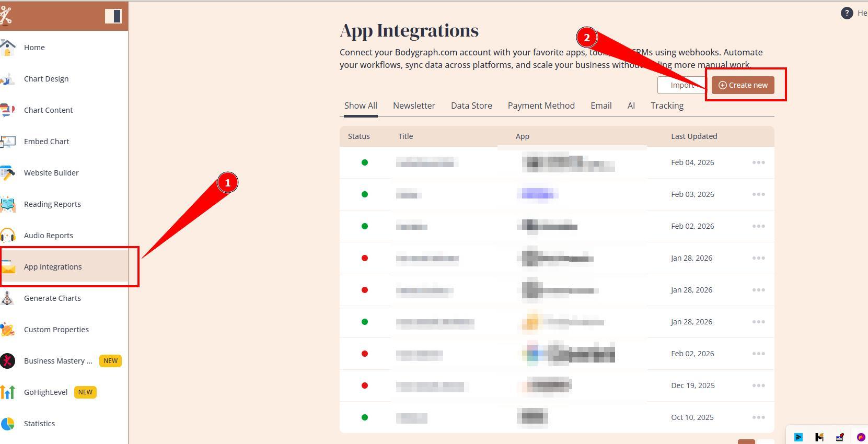Click the Import button
868x444 pixels.
[x=681, y=85]
